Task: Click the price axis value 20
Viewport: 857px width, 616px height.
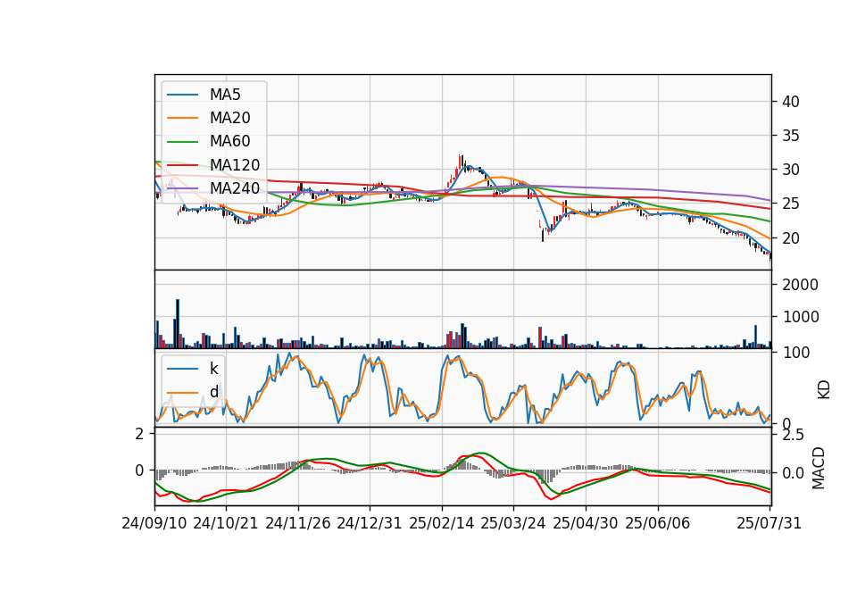Action: tap(790, 238)
